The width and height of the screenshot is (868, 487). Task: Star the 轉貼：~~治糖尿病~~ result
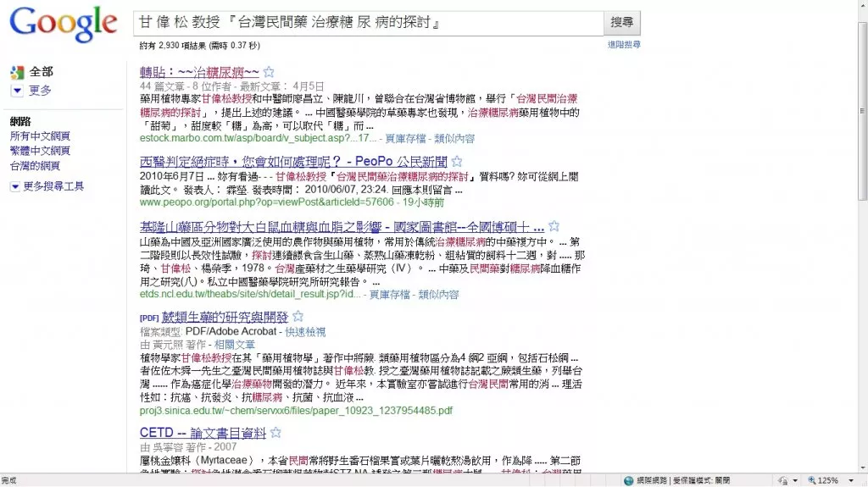(269, 72)
